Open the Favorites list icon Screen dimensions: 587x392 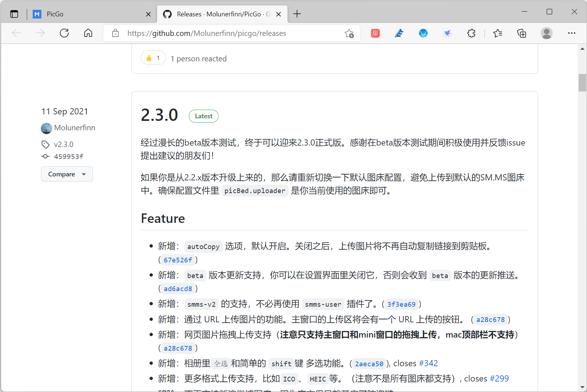pyautogui.click(x=498, y=33)
